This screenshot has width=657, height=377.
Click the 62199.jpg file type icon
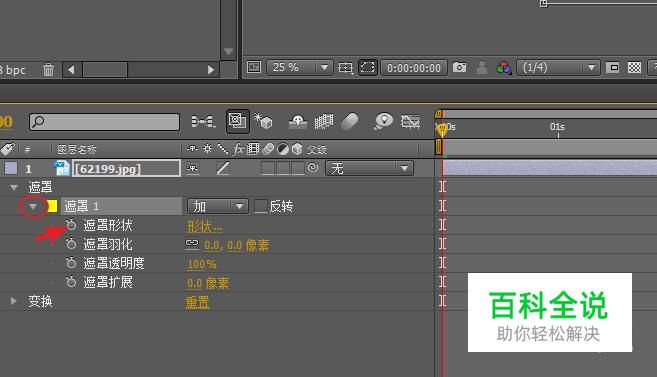[62, 168]
